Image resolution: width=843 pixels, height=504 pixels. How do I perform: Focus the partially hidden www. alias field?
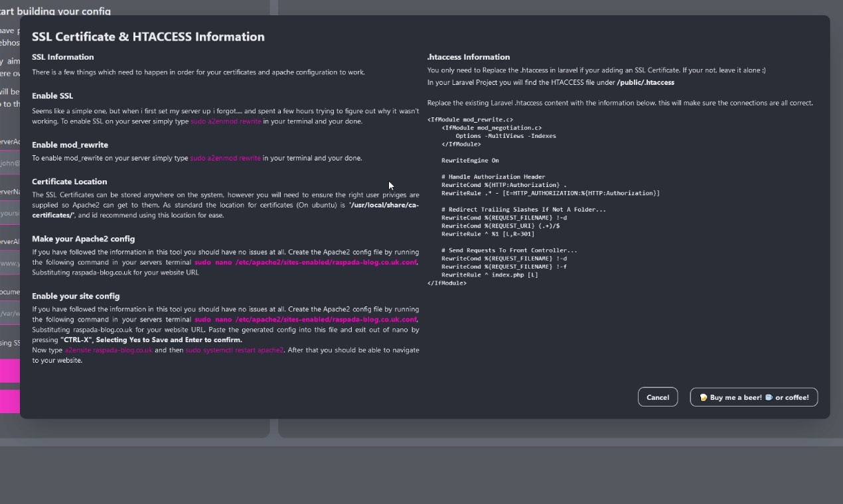10,263
